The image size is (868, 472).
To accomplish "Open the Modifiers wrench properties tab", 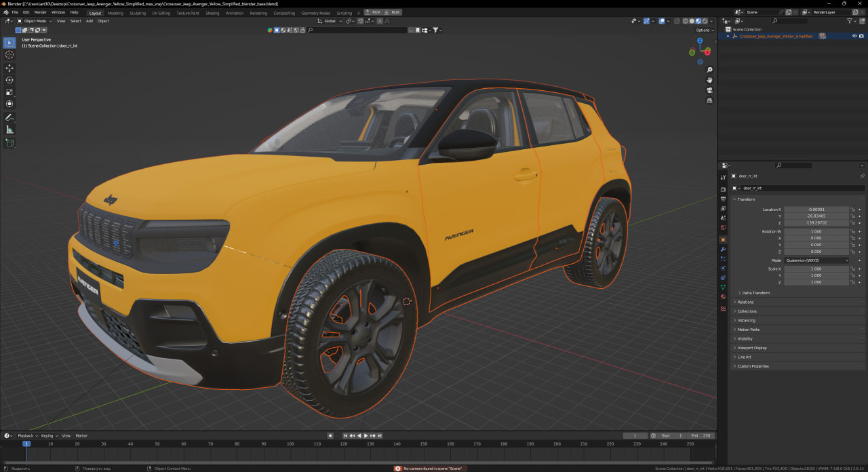I will (x=723, y=249).
